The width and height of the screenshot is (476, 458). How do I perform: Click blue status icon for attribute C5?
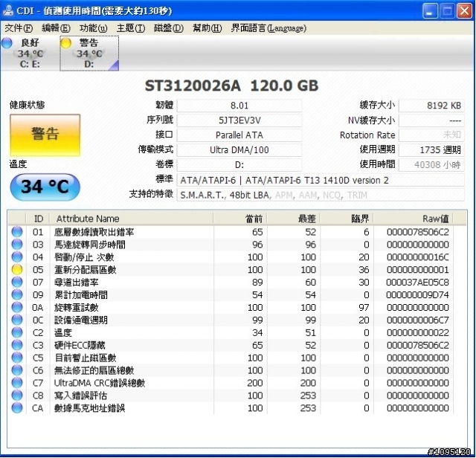(x=17, y=358)
